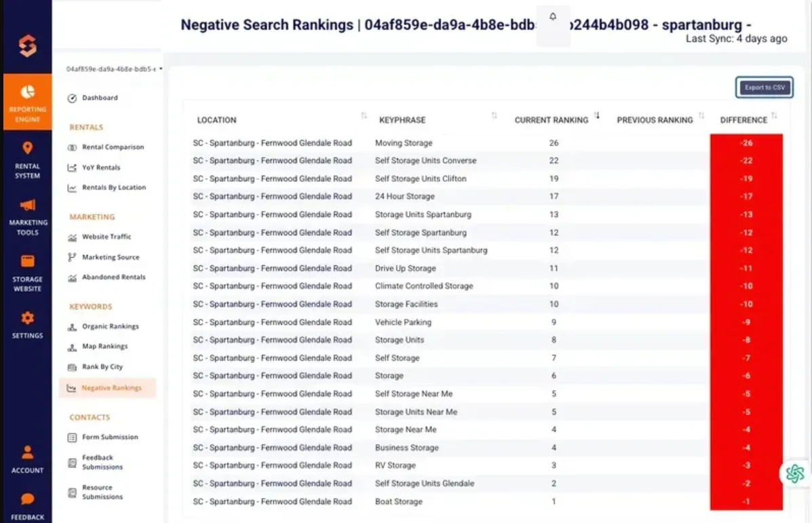The height and width of the screenshot is (523, 812).
Task: Open the AI assistant floating icon
Action: click(x=795, y=473)
